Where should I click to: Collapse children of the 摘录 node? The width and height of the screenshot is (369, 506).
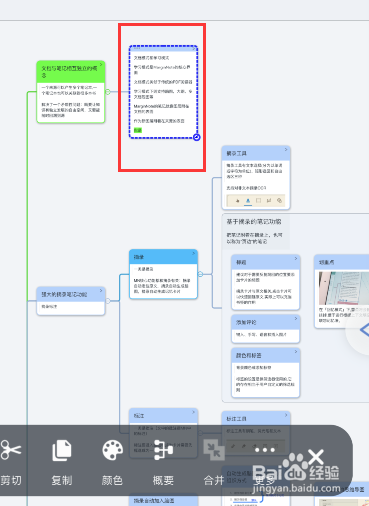point(200,274)
